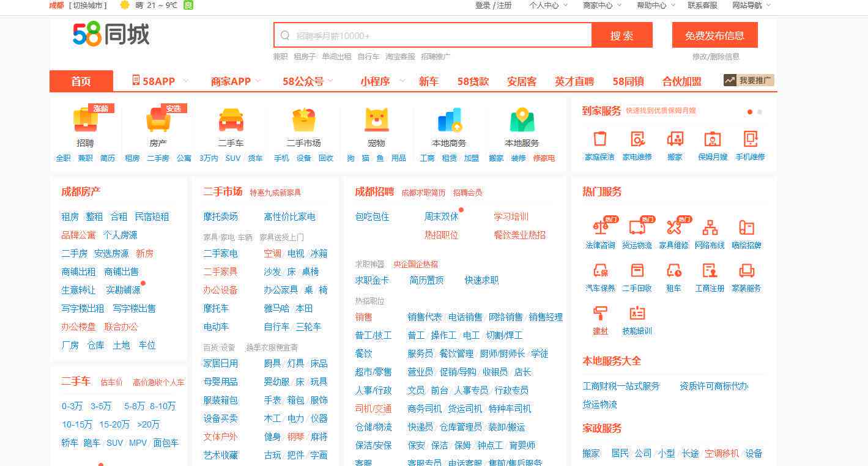Image resolution: width=868 pixels, height=466 pixels.
Task: Open the 二手车 car category icon
Action: click(x=231, y=119)
